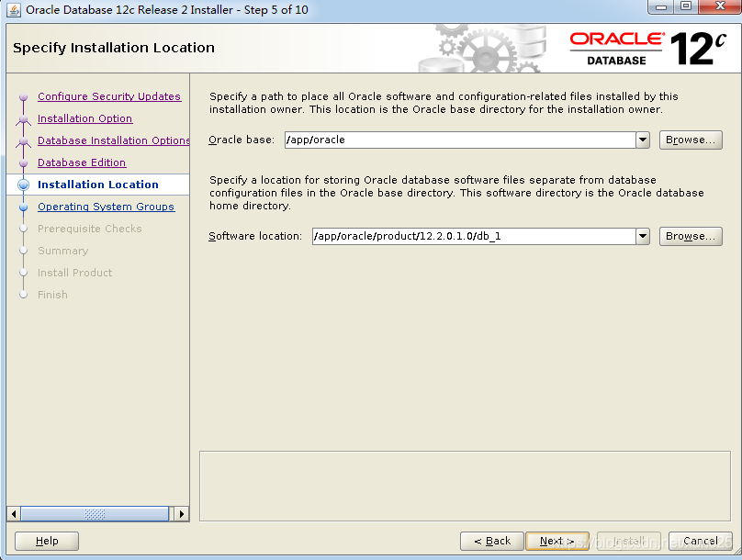Proceed with the Next button
The image size is (742, 560).
coord(557,541)
